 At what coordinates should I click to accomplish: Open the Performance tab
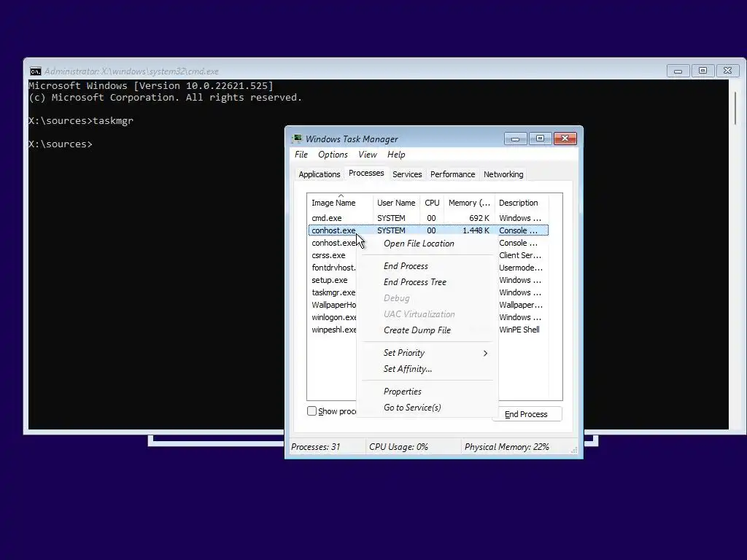click(452, 174)
